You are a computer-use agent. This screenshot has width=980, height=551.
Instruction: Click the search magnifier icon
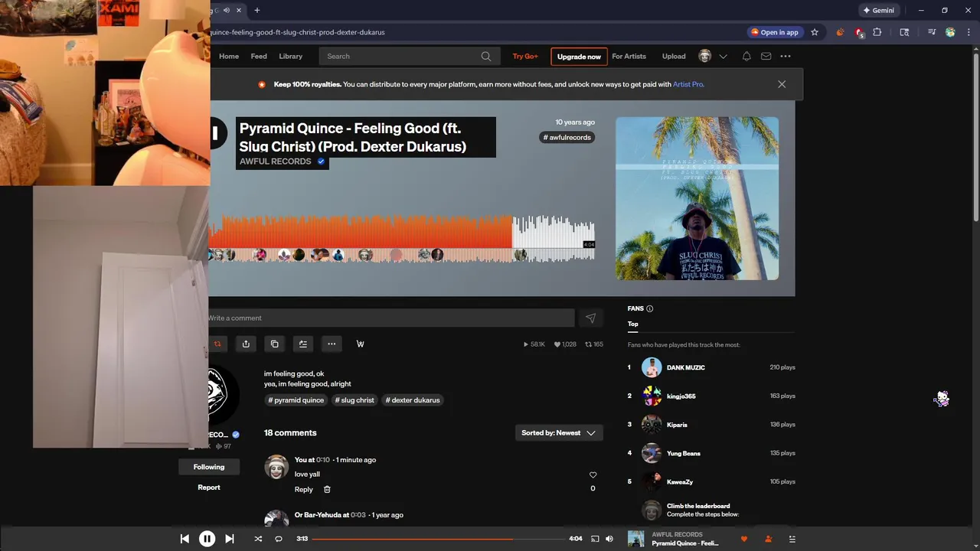pyautogui.click(x=486, y=56)
